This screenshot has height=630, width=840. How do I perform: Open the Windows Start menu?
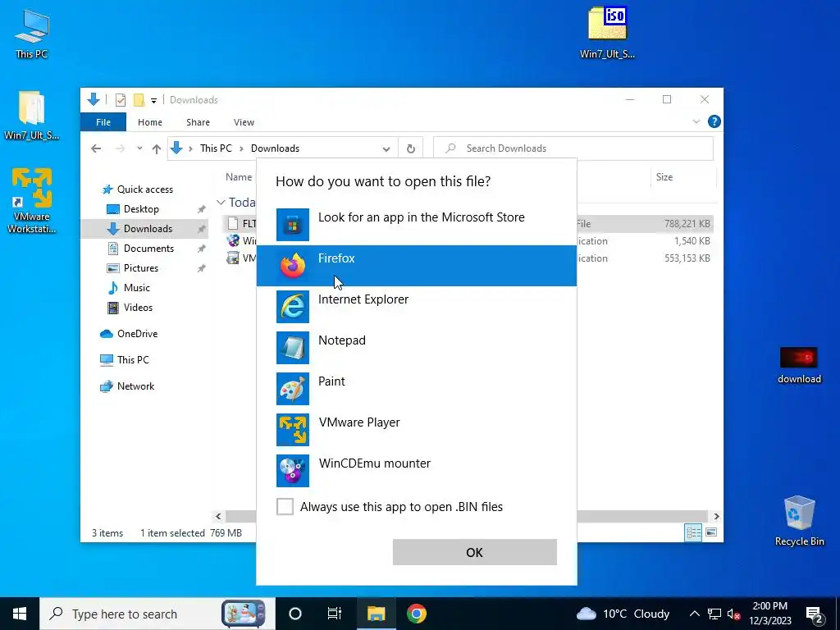(x=20, y=614)
